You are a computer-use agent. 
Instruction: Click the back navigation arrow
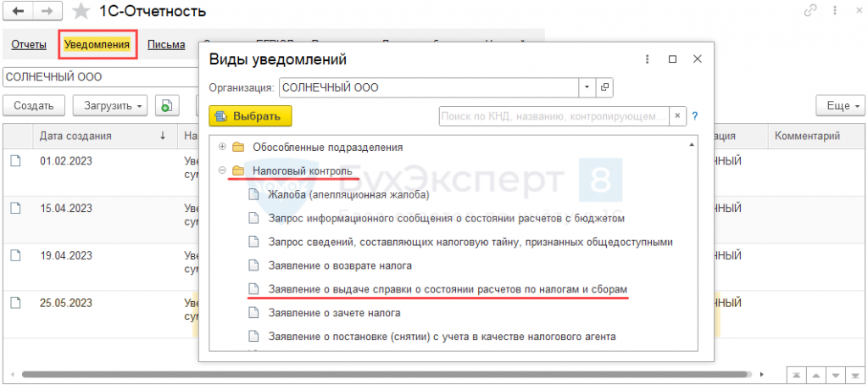(x=18, y=12)
